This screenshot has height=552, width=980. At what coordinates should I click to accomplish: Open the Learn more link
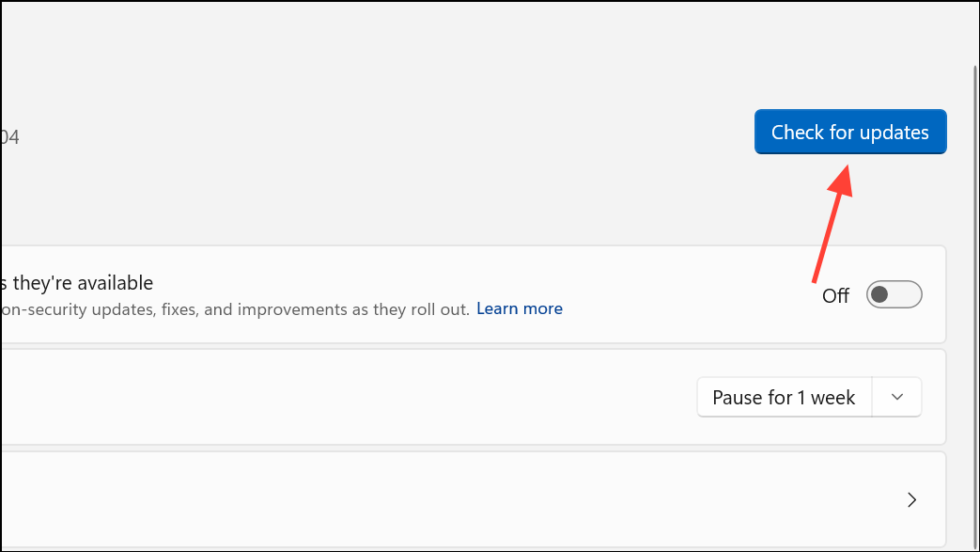[x=520, y=308]
